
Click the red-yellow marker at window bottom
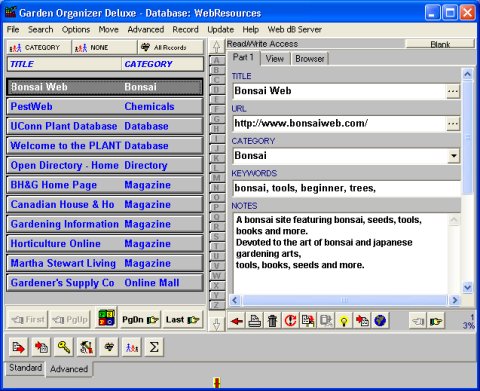point(217,382)
